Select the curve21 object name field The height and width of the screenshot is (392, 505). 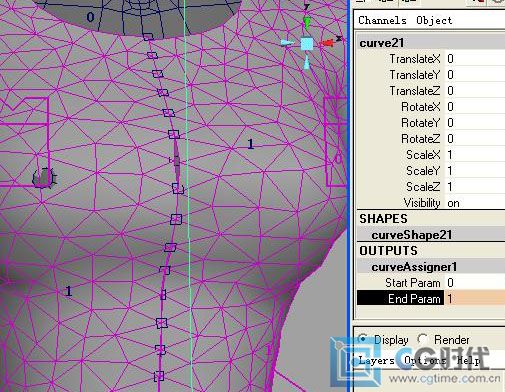(x=431, y=43)
